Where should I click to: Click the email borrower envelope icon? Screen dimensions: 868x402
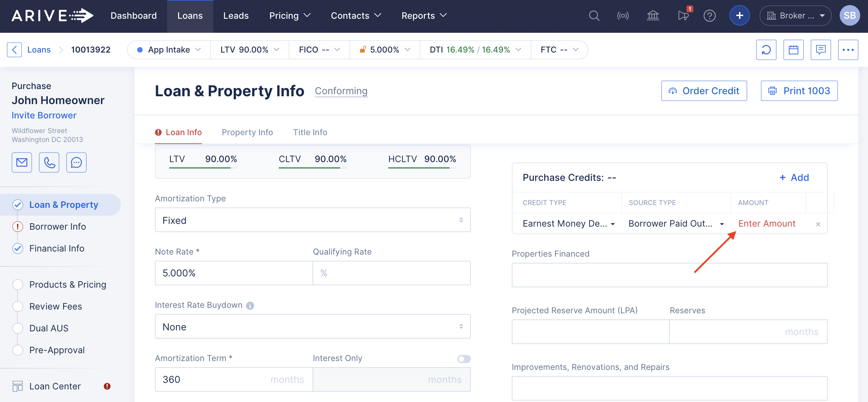coord(22,162)
